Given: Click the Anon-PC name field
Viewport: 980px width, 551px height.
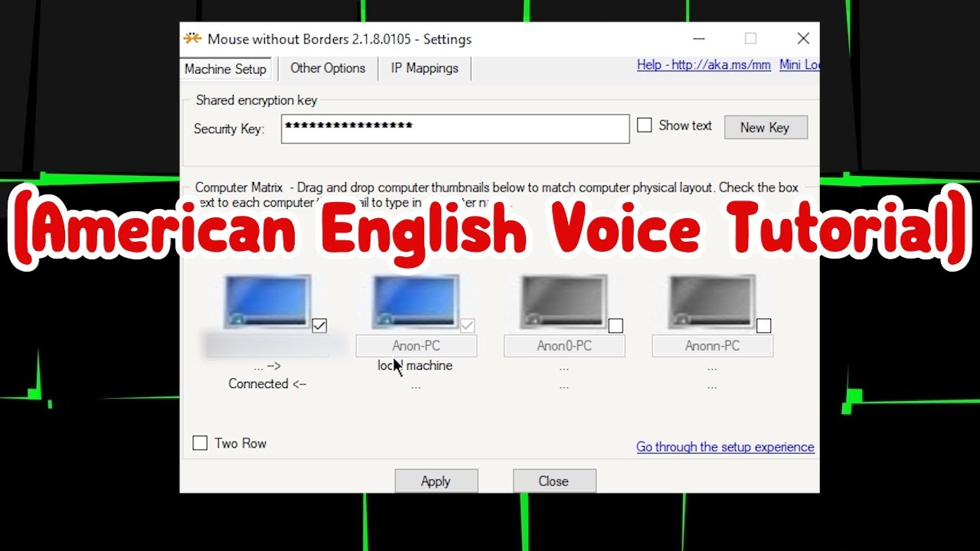Looking at the screenshot, I should 416,346.
